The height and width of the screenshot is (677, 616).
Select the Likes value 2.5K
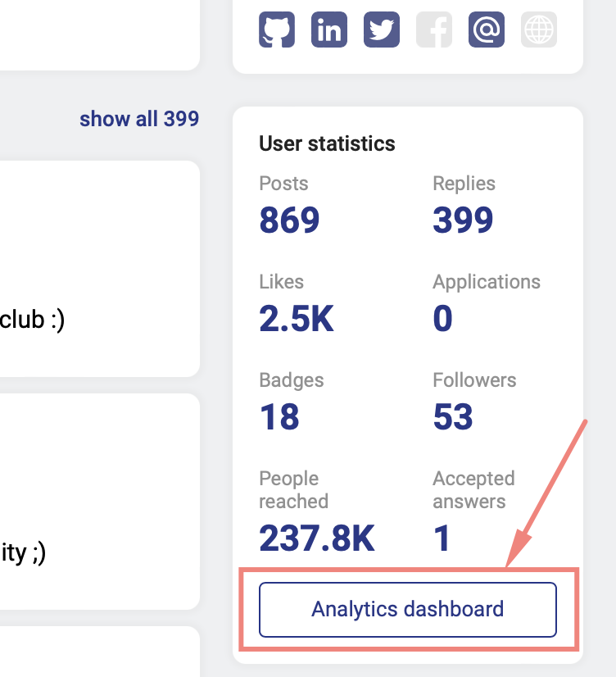pos(297,319)
